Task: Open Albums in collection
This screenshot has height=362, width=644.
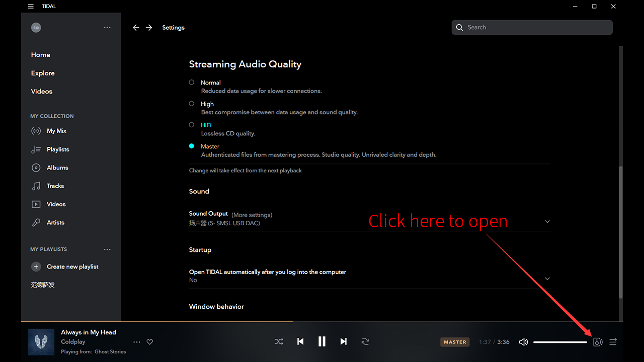Action: pos(57,167)
